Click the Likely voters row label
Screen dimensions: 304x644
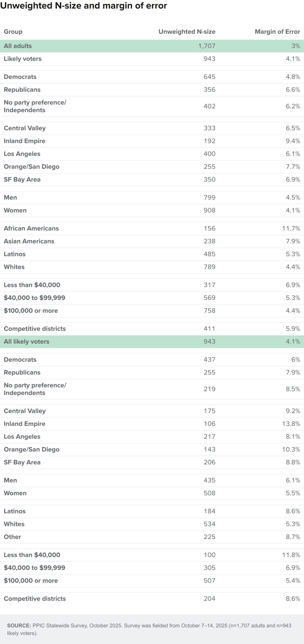tap(23, 59)
